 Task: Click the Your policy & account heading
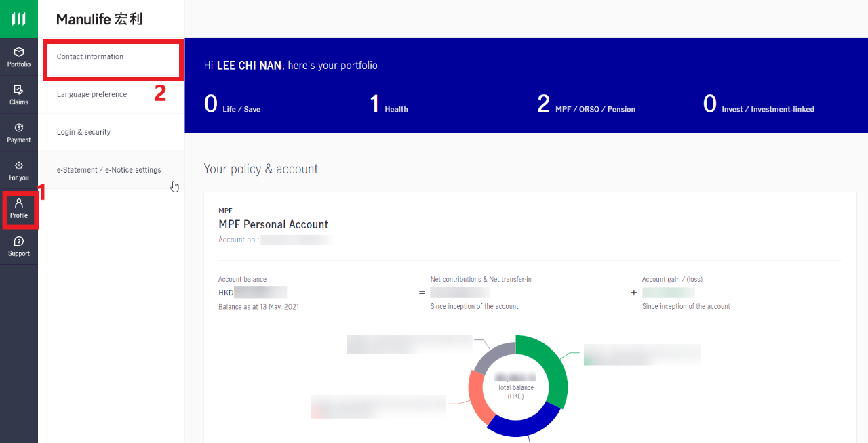(261, 169)
